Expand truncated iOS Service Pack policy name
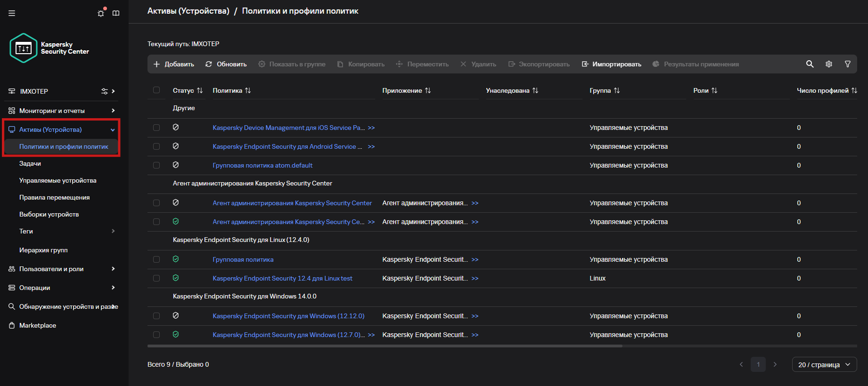The height and width of the screenshot is (386, 868). (371, 128)
